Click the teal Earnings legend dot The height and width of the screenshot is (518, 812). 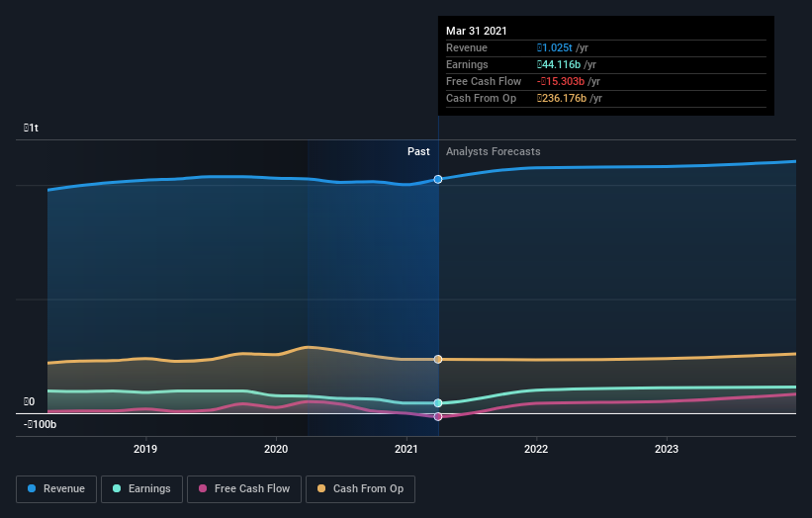(117, 488)
